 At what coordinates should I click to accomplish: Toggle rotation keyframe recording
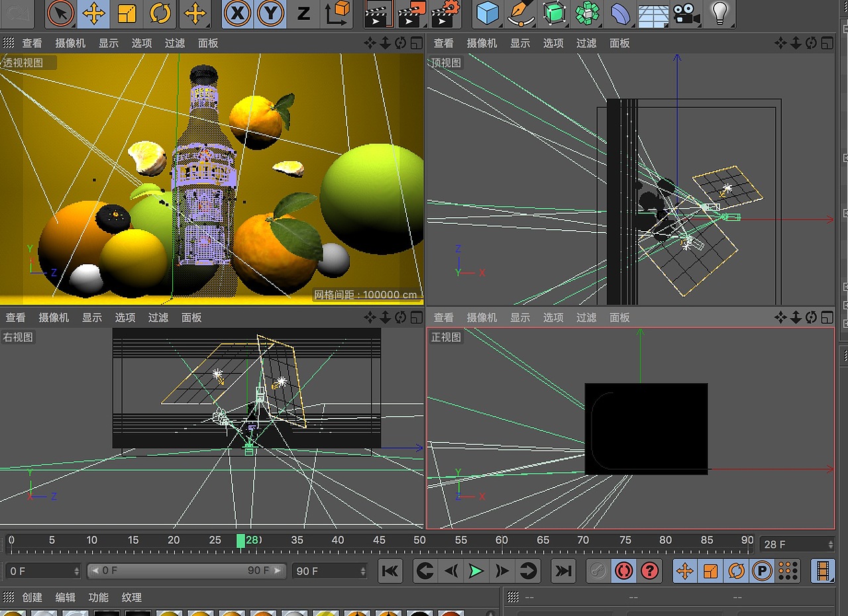click(736, 570)
